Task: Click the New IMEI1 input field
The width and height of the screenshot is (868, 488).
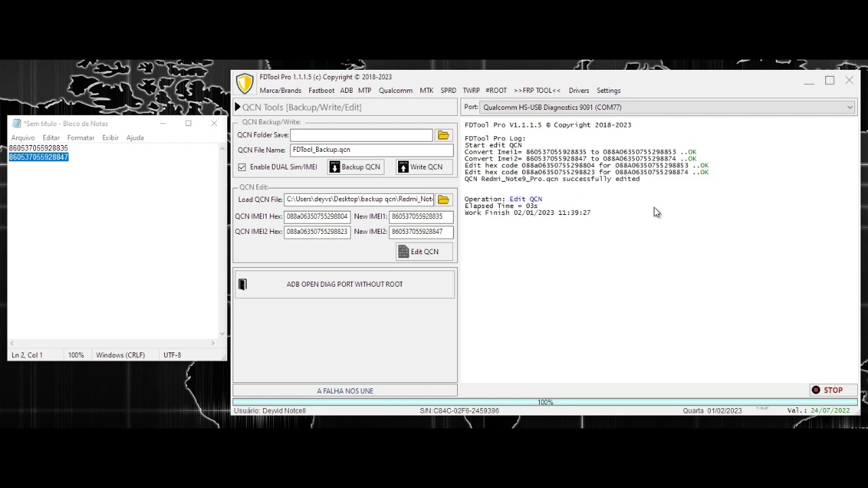Action: coord(420,216)
